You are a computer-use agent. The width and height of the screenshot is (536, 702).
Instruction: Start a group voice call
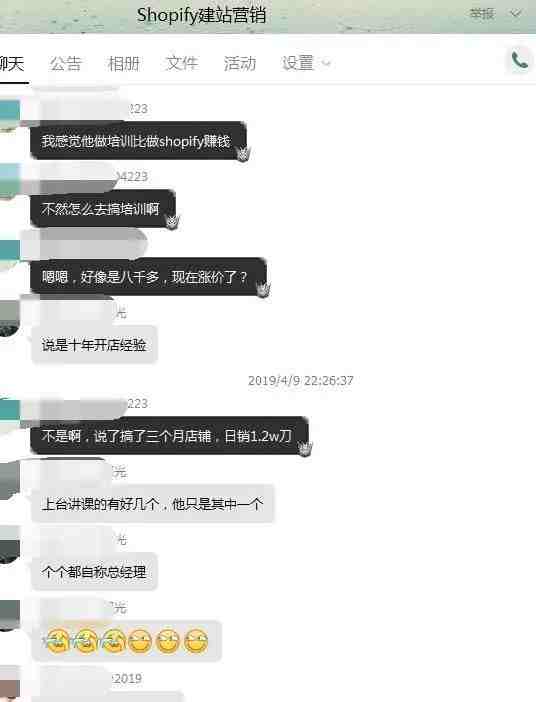coord(519,60)
